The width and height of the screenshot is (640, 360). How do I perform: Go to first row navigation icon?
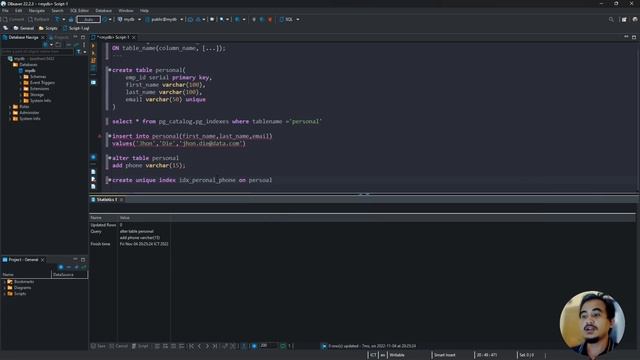click(x=191, y=346)
